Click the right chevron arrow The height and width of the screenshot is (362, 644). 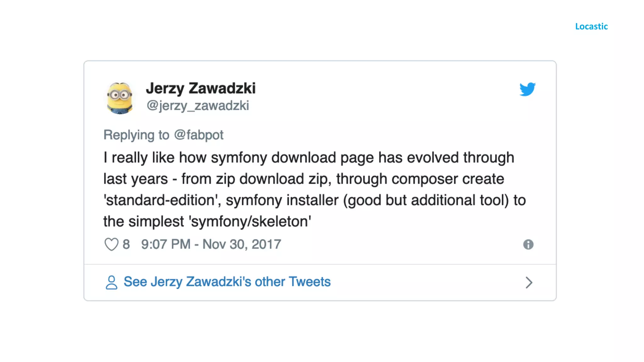(529, 282)
